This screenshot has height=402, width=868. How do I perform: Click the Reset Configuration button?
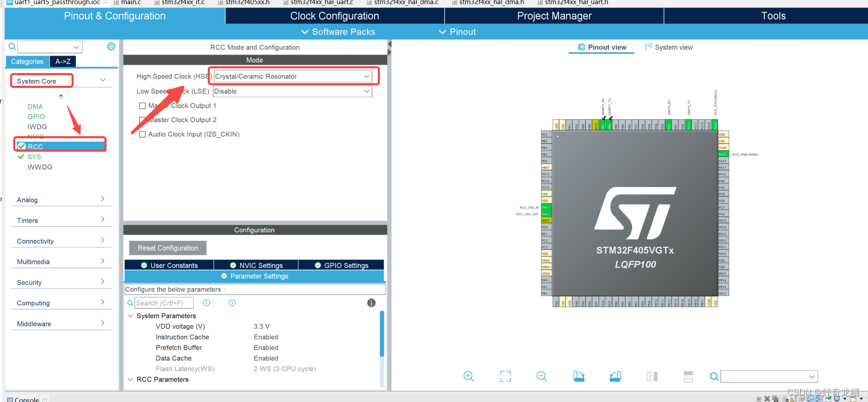(168, 248)
